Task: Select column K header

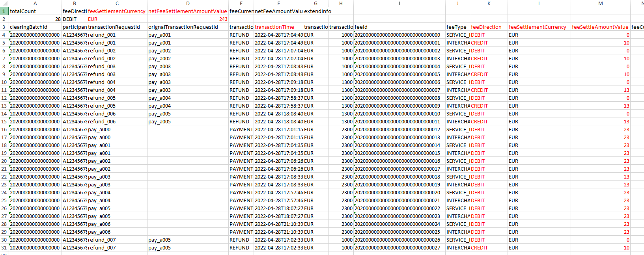Action: 489,3
